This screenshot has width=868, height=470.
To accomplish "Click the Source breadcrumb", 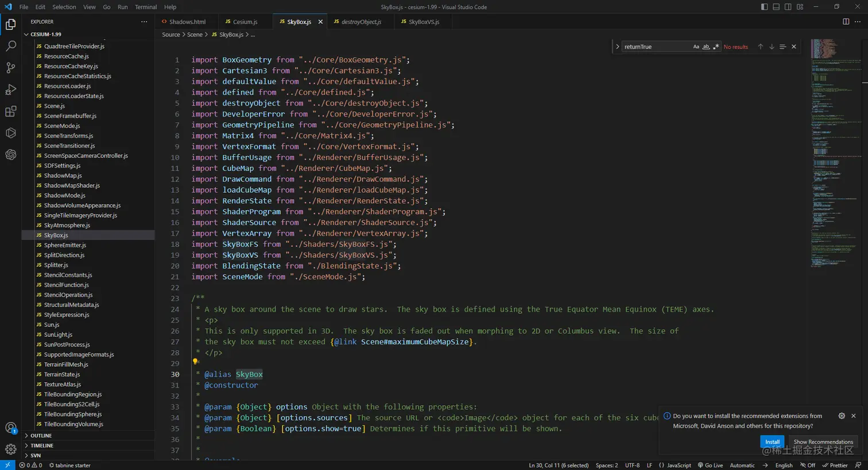I will (170, 35).
